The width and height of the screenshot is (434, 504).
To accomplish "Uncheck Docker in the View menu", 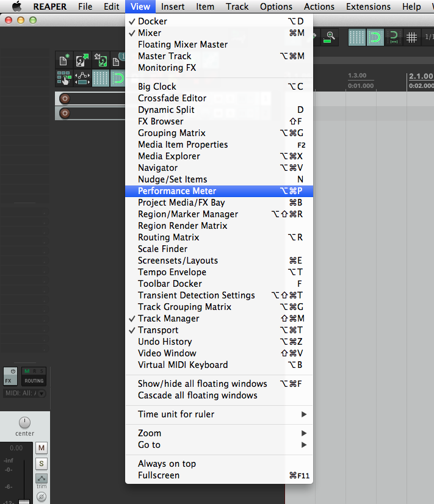I will 219,21.
